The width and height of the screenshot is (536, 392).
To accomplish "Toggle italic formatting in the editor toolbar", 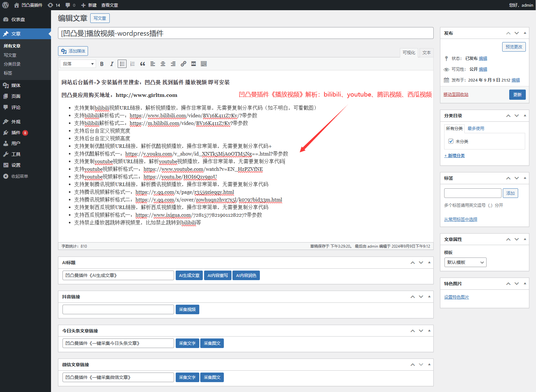I will point(112,64).
